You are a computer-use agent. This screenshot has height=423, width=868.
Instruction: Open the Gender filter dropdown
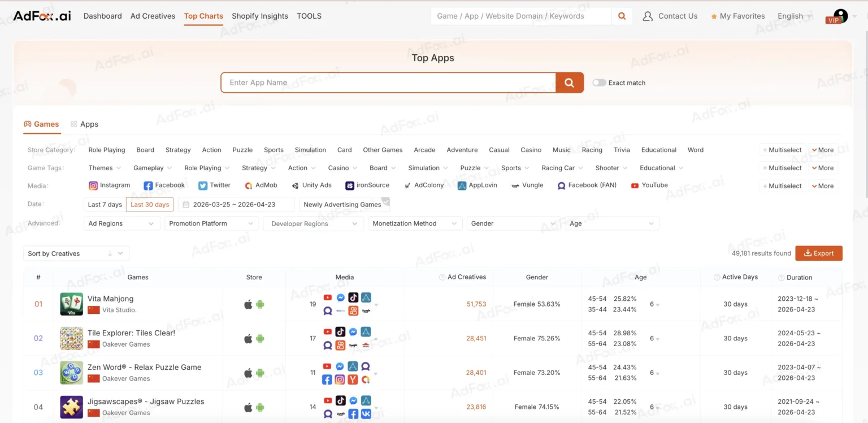tap(514, 223)
